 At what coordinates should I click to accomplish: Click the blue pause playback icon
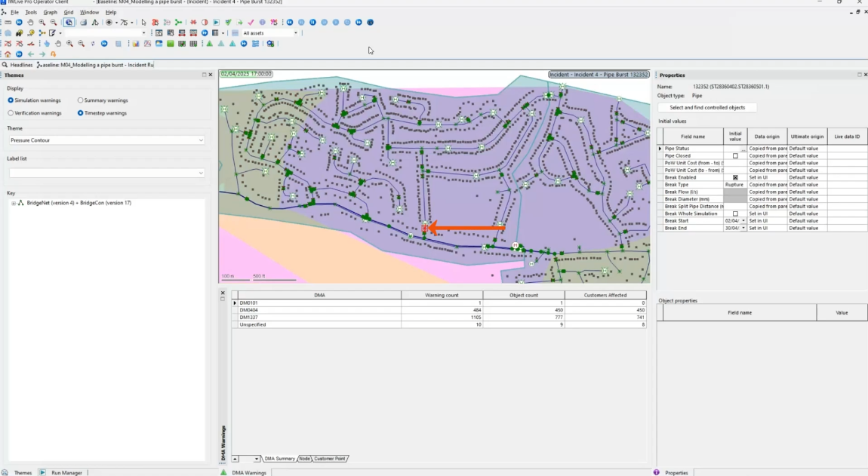[312, 23]
